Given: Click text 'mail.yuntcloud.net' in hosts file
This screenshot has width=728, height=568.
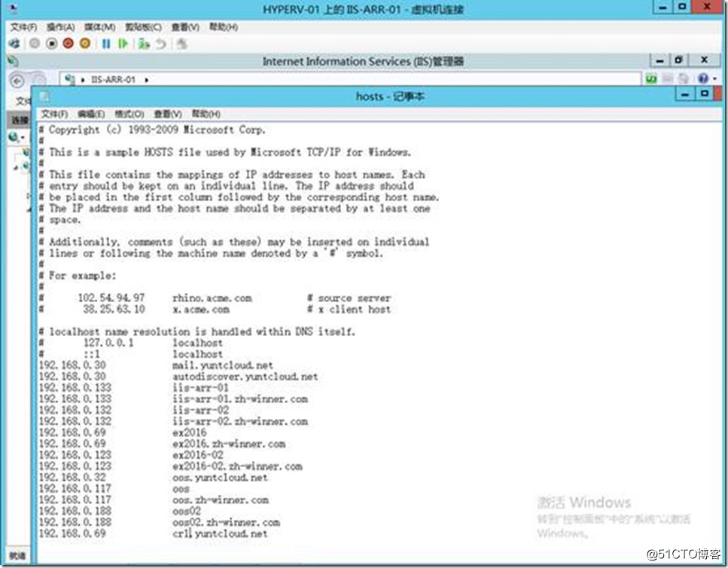Looking at the screenshot, I should (x=223, y=365).
